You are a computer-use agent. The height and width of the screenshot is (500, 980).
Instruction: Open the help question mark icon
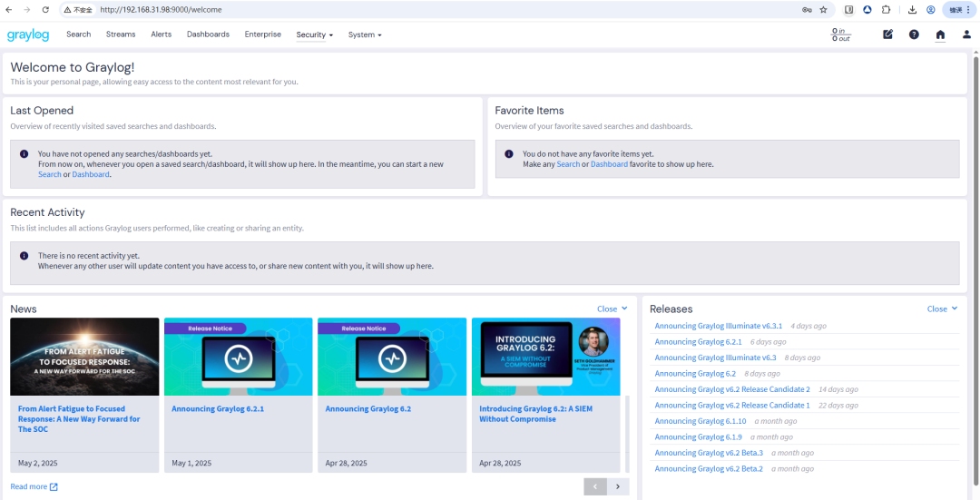914,34
